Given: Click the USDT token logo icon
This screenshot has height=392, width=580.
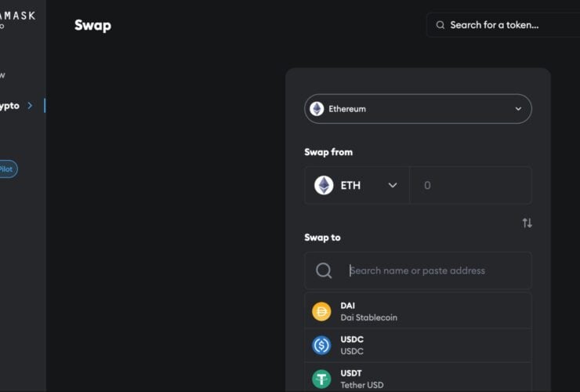Looking at the screenshot, I should tap(321, 379).
